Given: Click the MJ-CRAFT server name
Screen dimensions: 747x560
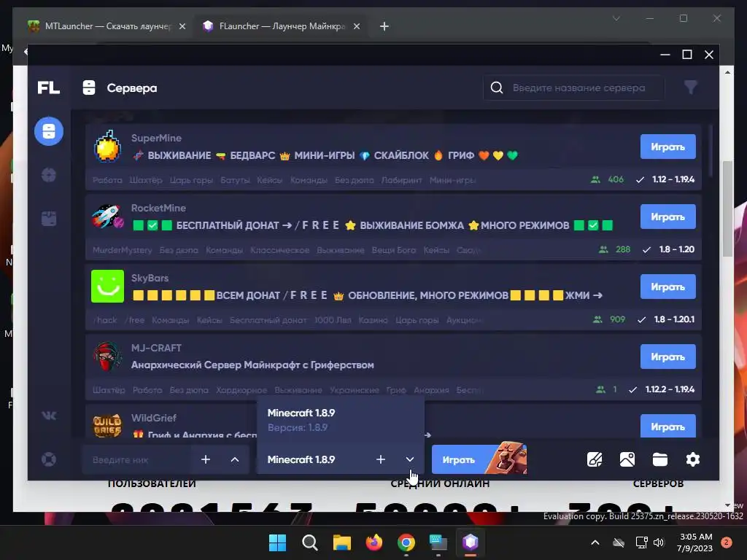Looking at the screenshot, I should pos(156,348).
